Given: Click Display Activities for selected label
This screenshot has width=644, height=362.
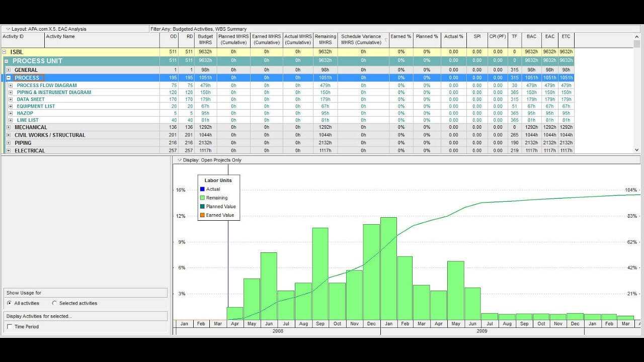Looking at the screenshot, I should click(x=39, y=316).
